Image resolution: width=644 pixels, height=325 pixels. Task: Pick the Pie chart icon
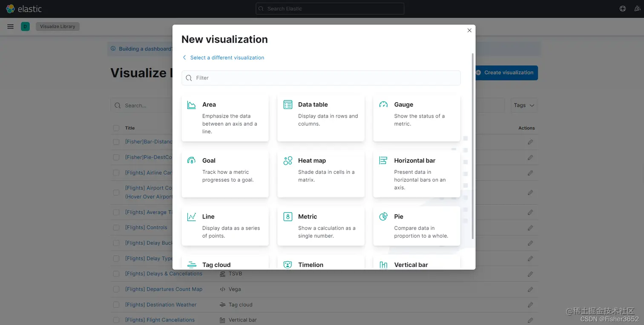[383, 217]
